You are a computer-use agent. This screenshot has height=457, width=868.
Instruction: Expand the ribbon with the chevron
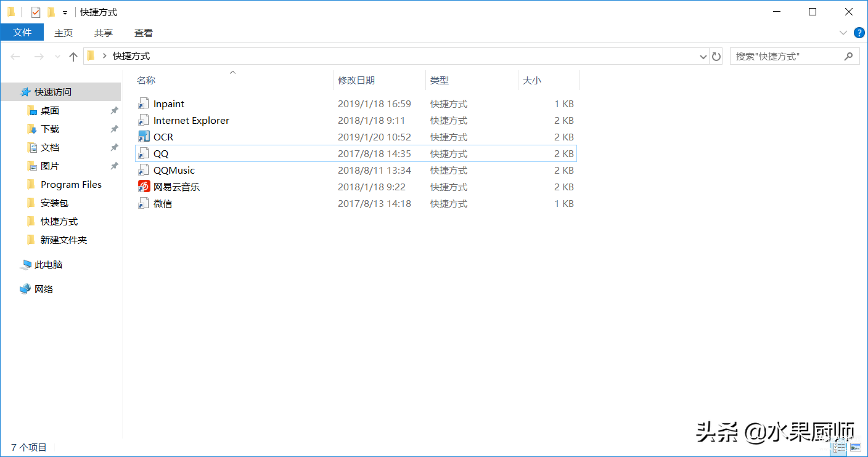pyautogui.click(x=843, y=32)
